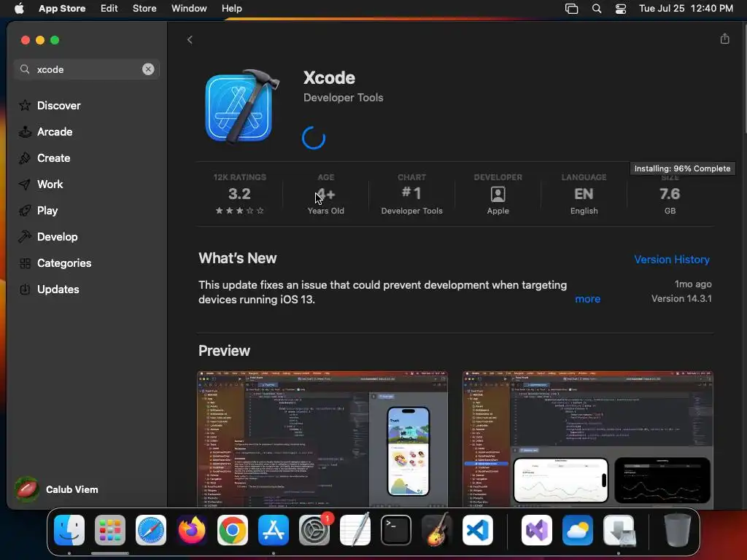Click the Share button at top right
747x560 pixels.
(x=724, y=39)
